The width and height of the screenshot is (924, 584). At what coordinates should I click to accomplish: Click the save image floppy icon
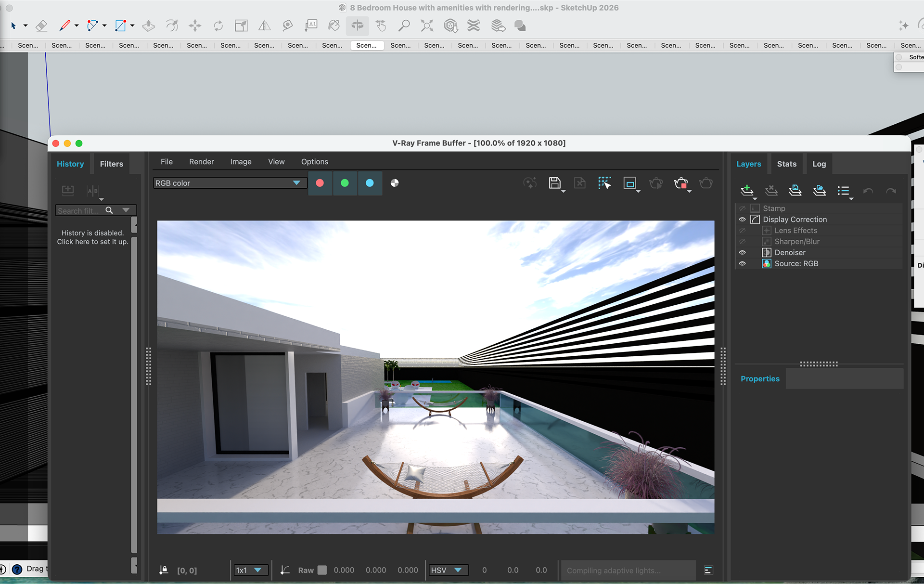click(x=554, y=183)
